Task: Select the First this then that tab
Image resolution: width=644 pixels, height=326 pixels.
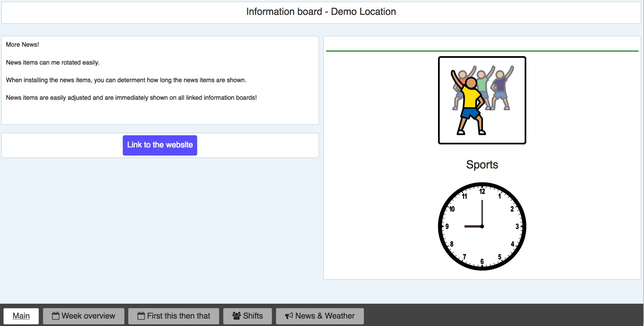Action: (174, 316)
